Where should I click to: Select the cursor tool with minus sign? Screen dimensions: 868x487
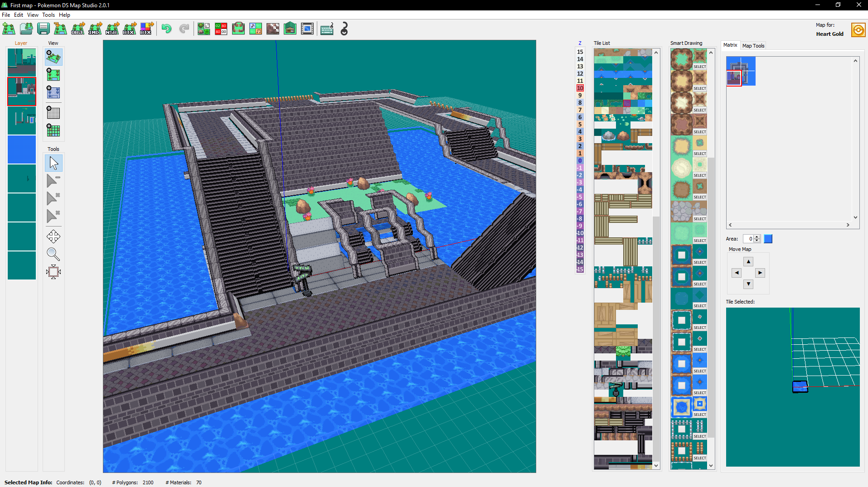tap(53, 181)
